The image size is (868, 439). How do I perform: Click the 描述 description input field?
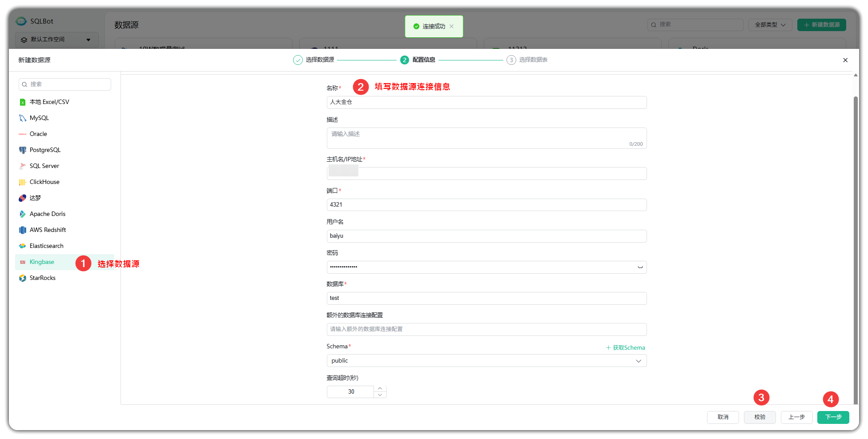click(486, 138)
